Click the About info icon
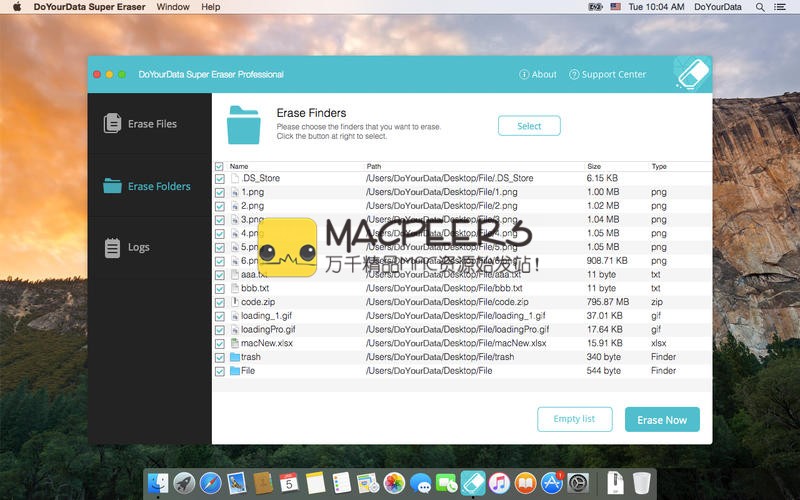The width and height of the screenshot is (800, 500). (524, 74)
